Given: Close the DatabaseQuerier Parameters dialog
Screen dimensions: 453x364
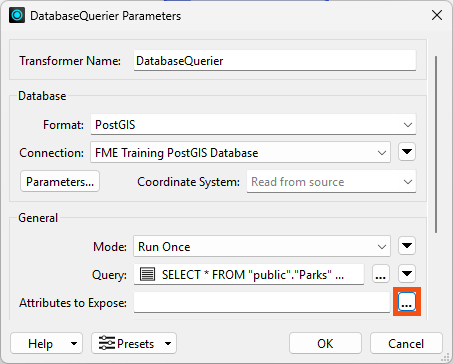Looking at the screenshot, I should coord(437,15).
